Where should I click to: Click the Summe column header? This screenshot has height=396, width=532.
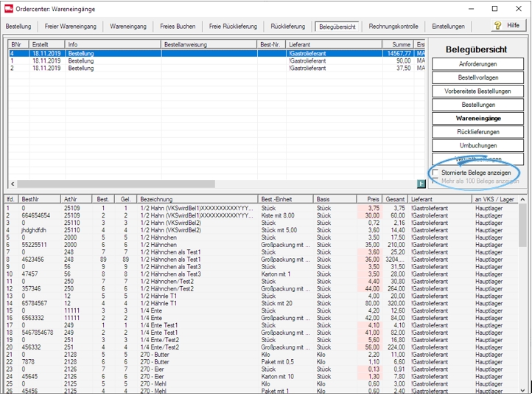click(398, 44)
